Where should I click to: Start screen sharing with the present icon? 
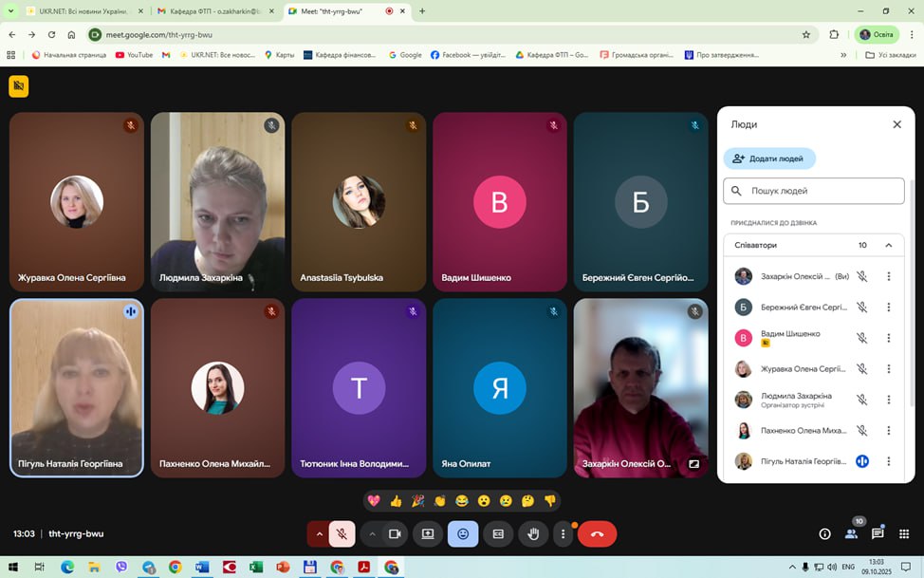(428, 534)
